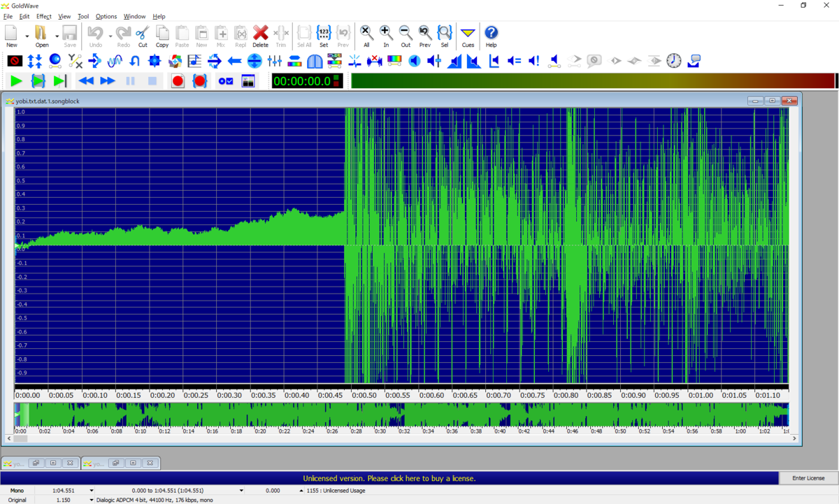Open the Cues tool

coord(468,36)
